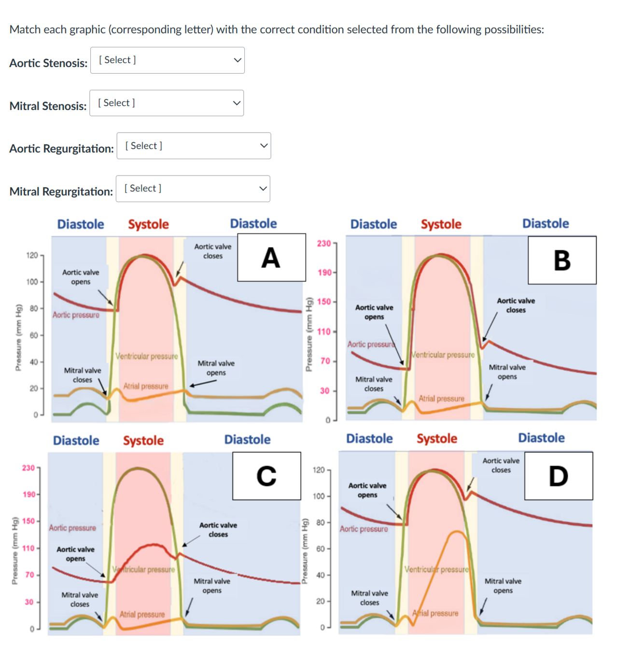
Task: Open the Mitral Stenosis dropdown
Action: click(167, 103)
